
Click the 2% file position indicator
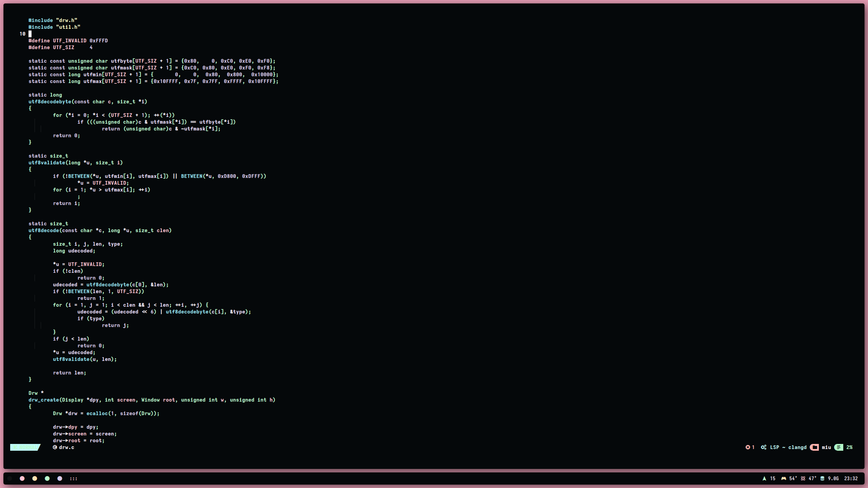pos(849,447)
